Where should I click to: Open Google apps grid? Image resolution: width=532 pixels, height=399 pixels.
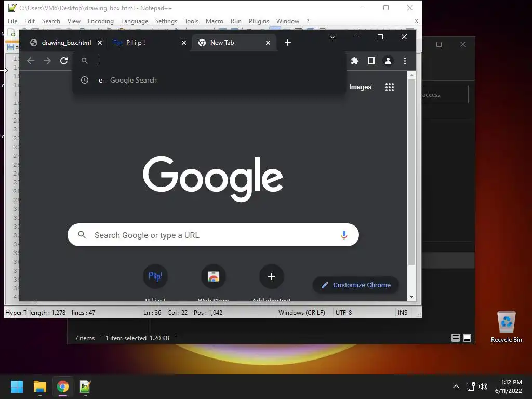(x=390, y=87)
